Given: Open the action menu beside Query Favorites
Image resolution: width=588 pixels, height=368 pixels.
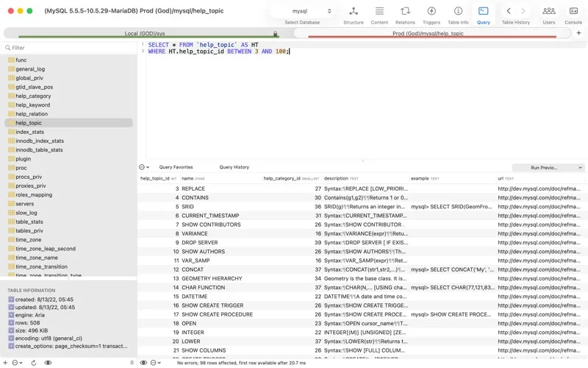Looking at the screenshot, I should pos(144,167).
